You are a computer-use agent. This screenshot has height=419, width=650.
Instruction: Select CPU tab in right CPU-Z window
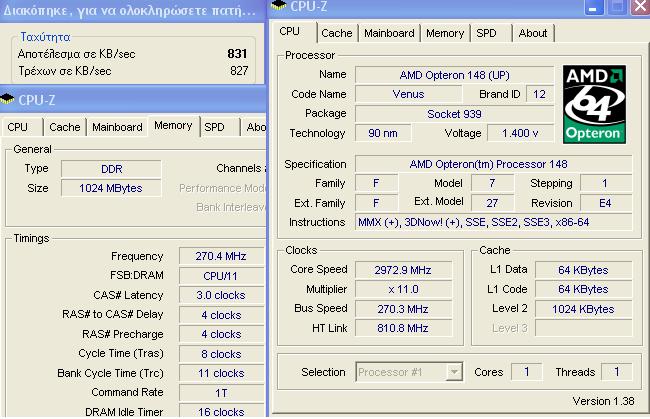coord(293,31)
